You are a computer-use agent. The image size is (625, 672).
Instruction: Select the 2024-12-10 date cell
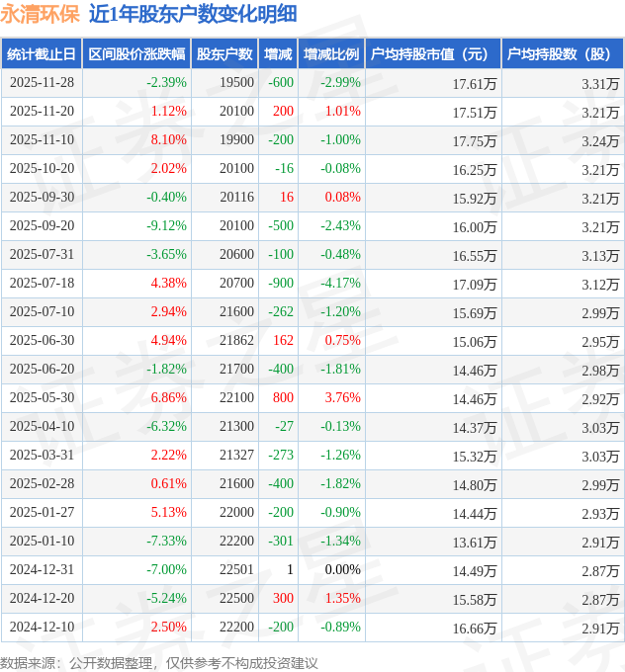[42, 628]
